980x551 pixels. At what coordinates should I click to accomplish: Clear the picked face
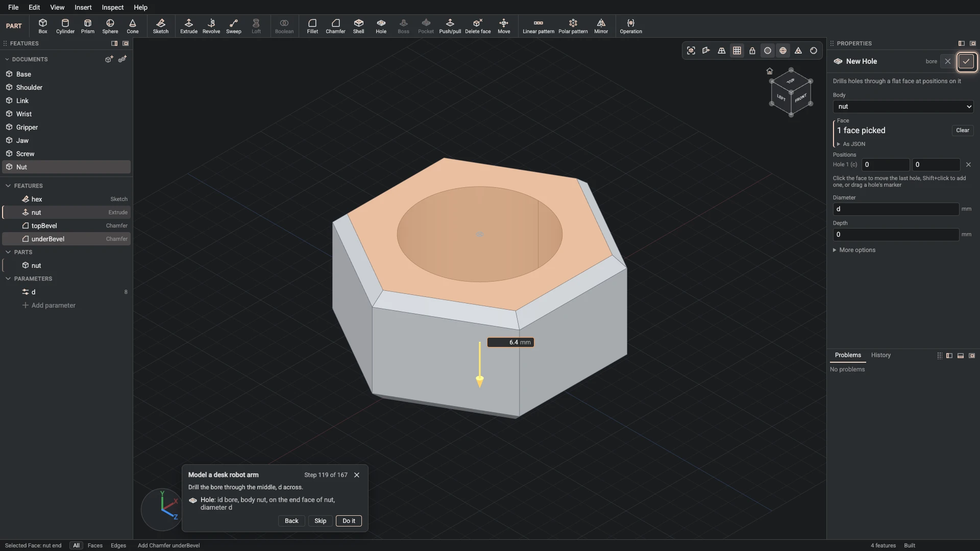tap(963, 131)
